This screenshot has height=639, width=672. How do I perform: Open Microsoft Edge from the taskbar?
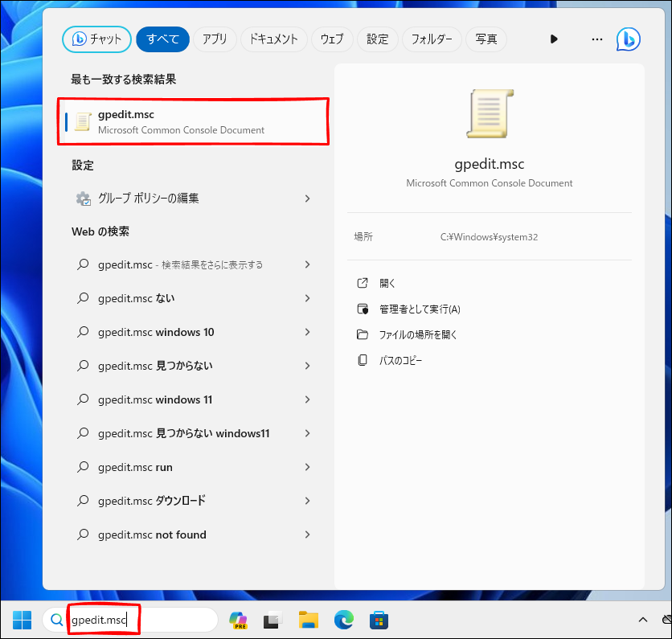click(x=343, y=620)
